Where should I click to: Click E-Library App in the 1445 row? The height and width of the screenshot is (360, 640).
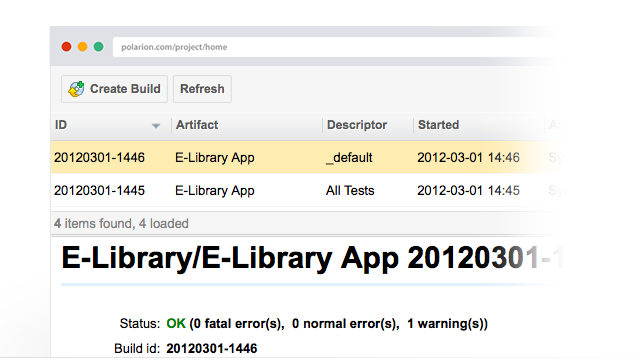point(215,191)
